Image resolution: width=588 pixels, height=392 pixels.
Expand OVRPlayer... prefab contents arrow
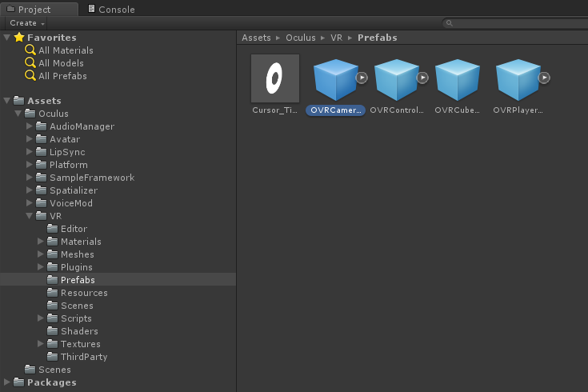click(x=544, y=78)
